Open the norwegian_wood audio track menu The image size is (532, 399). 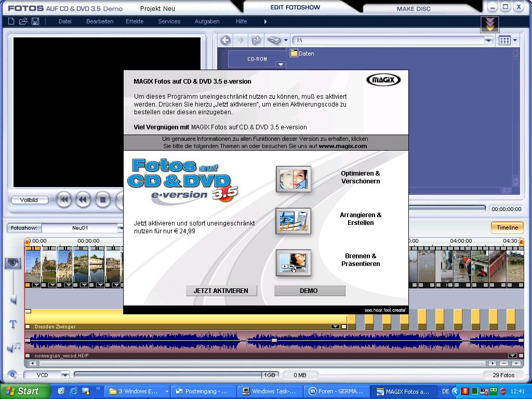pyautogui.click(x=512, y=355)
